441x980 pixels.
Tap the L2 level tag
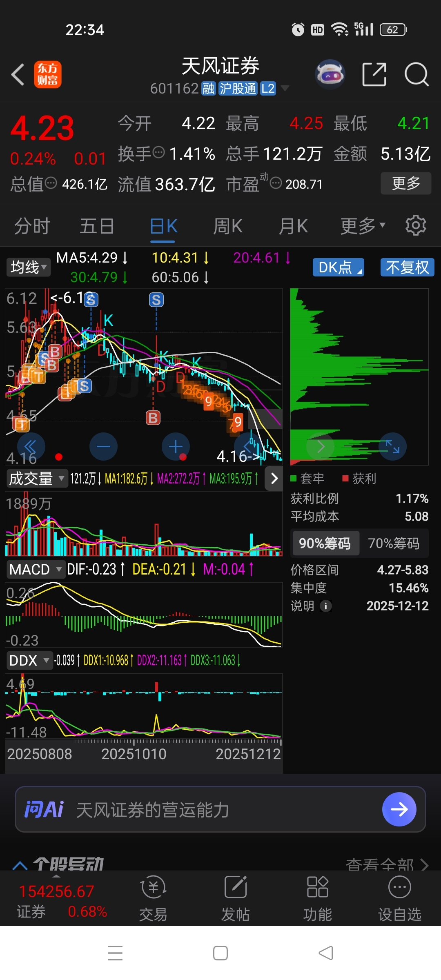[x=268, y=88]
